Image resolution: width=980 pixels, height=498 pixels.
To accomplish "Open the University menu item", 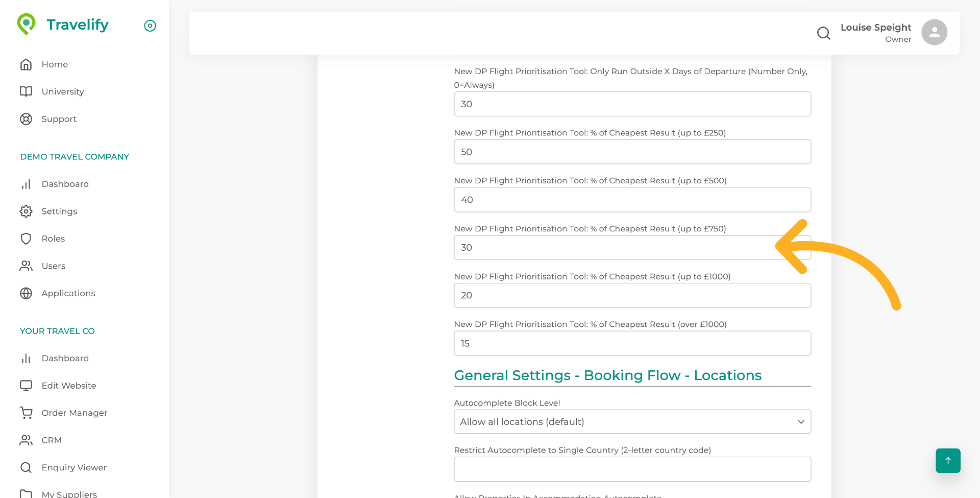I will (63, 91).
